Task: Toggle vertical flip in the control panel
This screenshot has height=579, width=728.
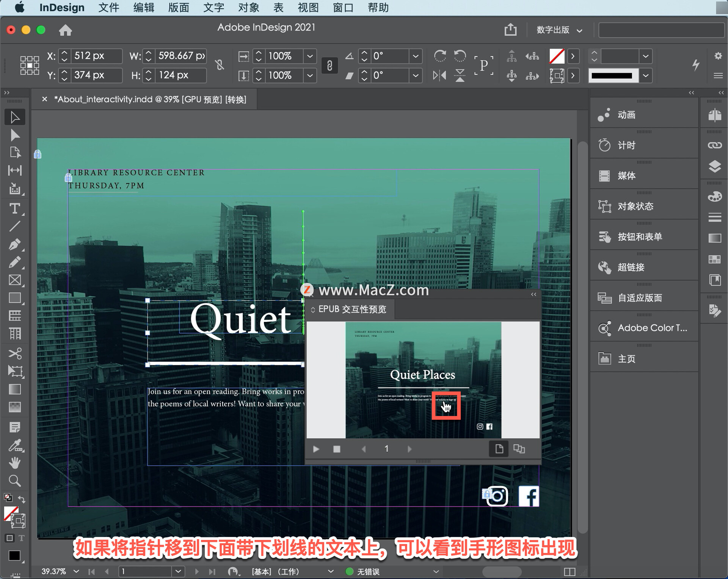Action: [460, 75]
